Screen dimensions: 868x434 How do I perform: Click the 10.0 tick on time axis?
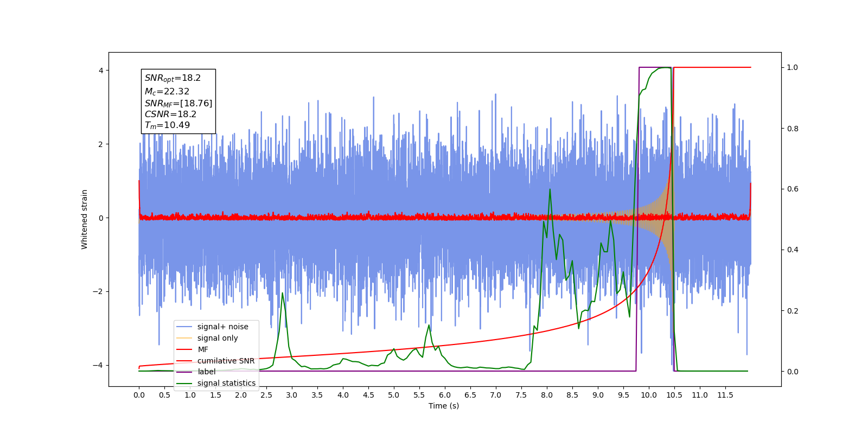(x=649, y=395)
